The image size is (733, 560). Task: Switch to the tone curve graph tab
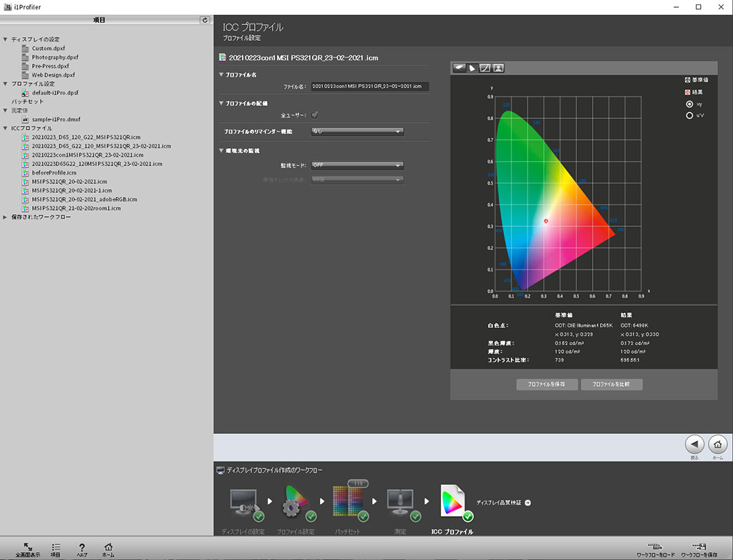click(x=485, y=68)
